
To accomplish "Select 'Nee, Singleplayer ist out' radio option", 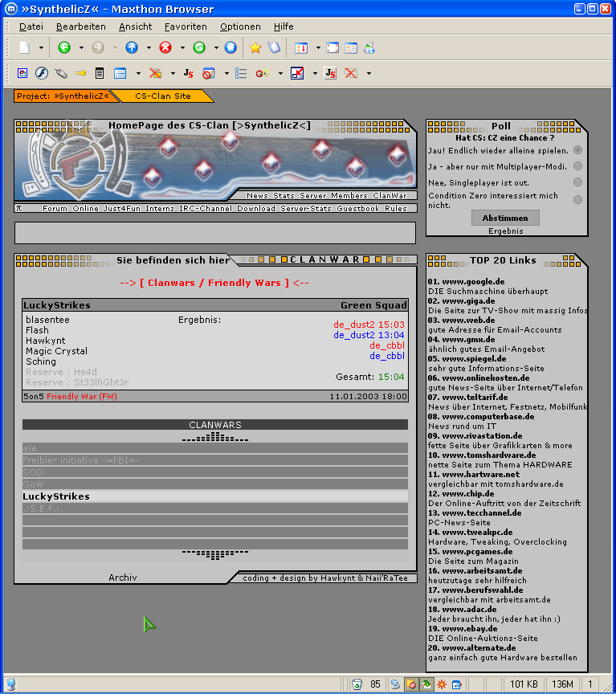I will [577, 182].
